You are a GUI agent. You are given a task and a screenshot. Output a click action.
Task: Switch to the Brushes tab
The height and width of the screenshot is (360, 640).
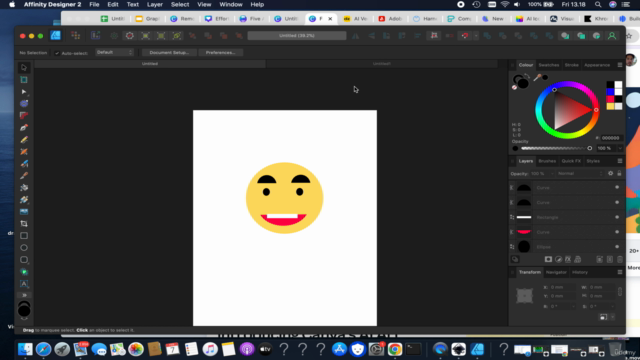(x=547, y=161)
